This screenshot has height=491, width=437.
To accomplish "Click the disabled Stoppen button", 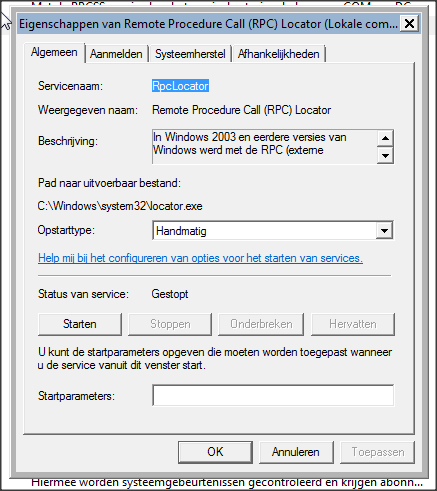I will click(x=170, y=324).
